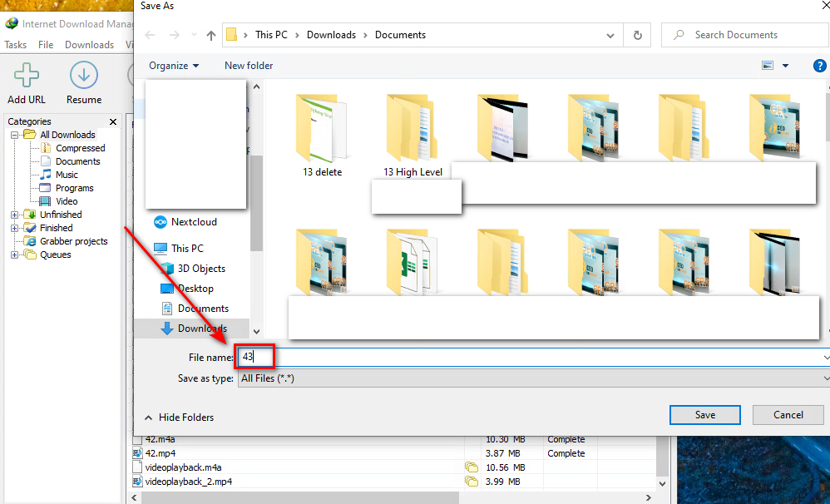
Task: Click the change view icon
Action: tap(768, 66)
